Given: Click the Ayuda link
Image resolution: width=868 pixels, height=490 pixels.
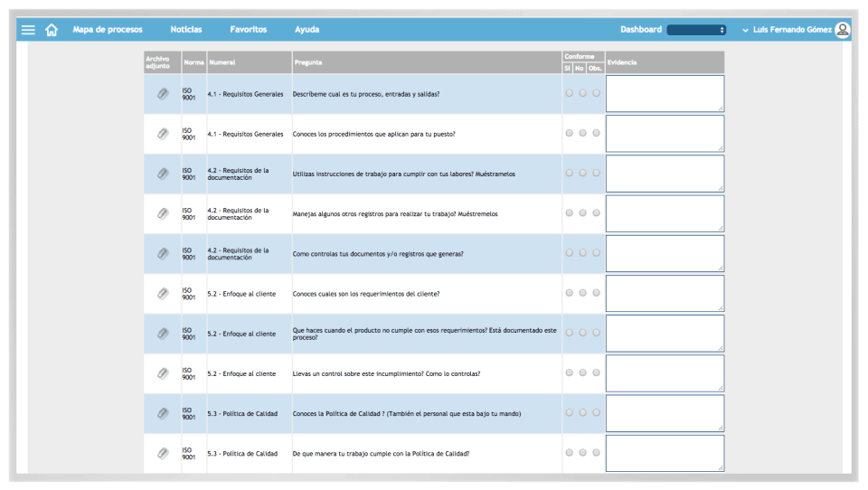Looking at the screenshot, I should pyautogui.click(x=307, y=30).
